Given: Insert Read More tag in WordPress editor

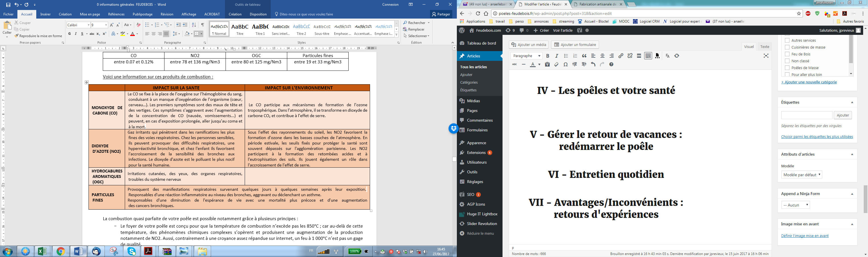Looking at the screenshot, I should click(639, 56).
